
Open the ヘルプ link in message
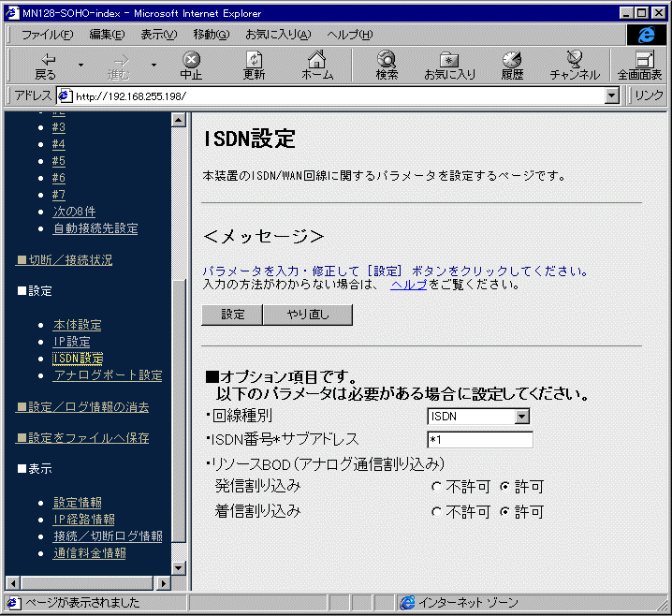point(409,285)
